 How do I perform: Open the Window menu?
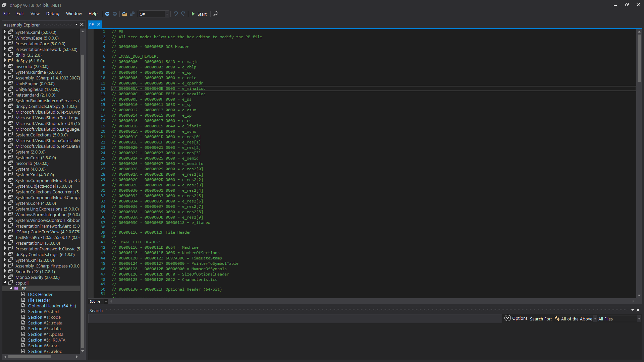[x=74, y=14]
